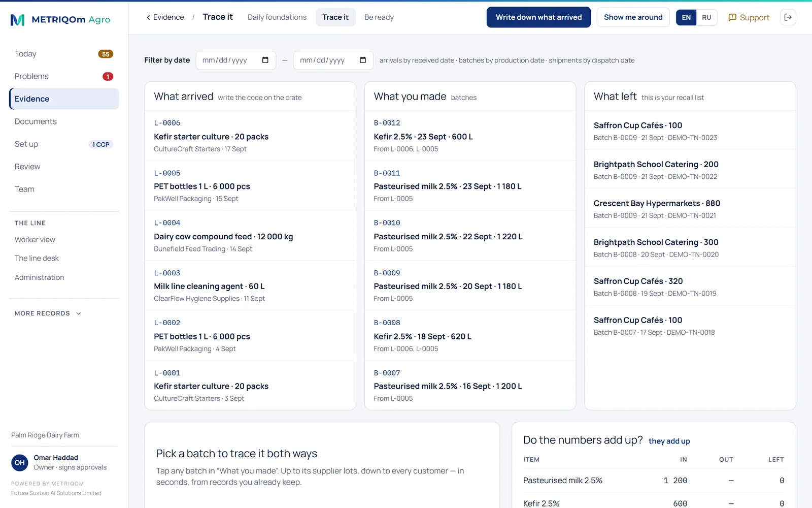Focus the end date filter field

(x=333, y=60)
